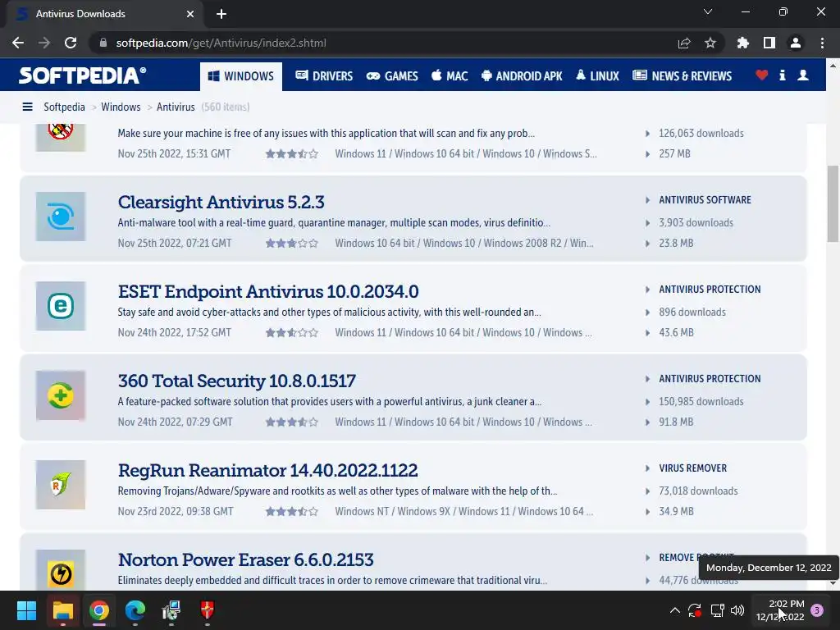The width and height of the screenshot is (840, 630).
Task: Click the Softpedia logo
Action: pyautogui.click(x=83, y=75)
